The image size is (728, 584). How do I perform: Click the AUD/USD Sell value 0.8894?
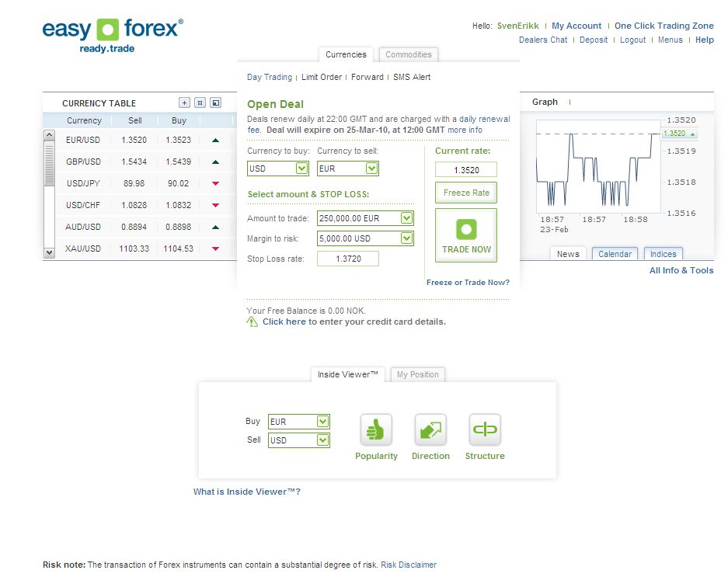[134, 227]
